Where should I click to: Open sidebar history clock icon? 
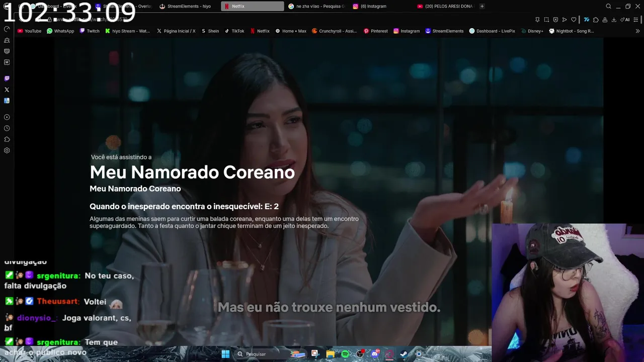(7, 128)
